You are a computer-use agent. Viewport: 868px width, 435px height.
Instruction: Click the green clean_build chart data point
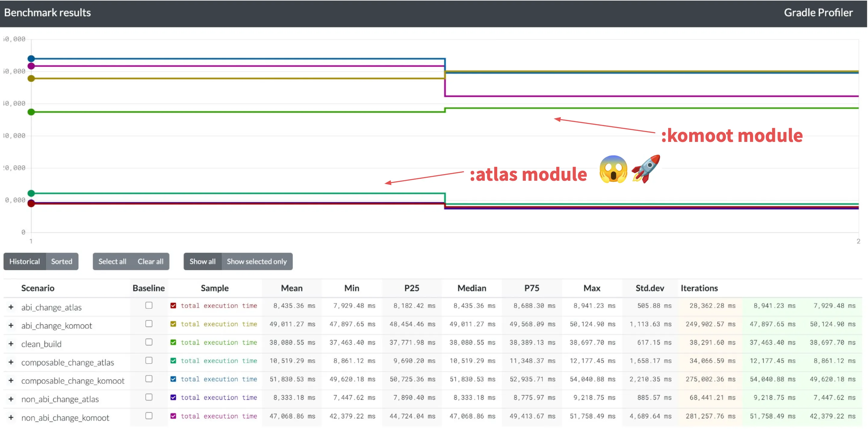[31, 112]
